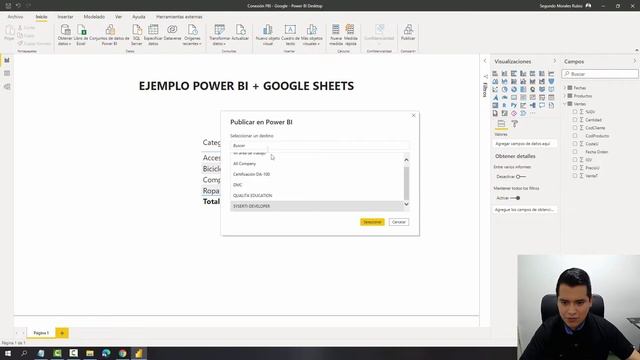
Task: Choose the stacked bar chart visual
Action: [495, 73]
